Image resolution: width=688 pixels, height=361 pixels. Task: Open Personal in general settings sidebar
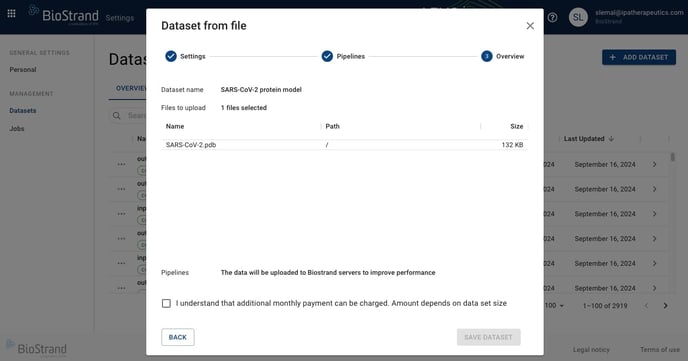point(23,69)
